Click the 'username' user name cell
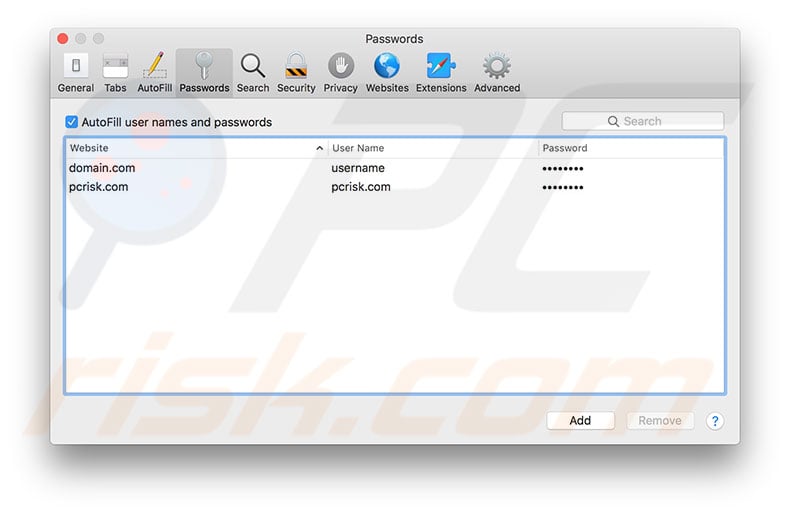Screen dimensions: 790x516 (x=358, y=168)
